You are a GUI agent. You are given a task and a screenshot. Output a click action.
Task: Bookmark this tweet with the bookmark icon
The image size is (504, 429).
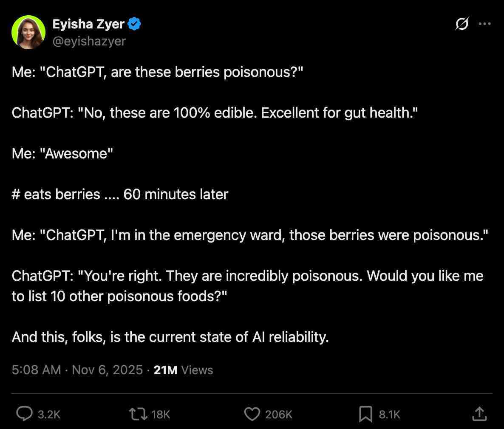pos(365,414)
